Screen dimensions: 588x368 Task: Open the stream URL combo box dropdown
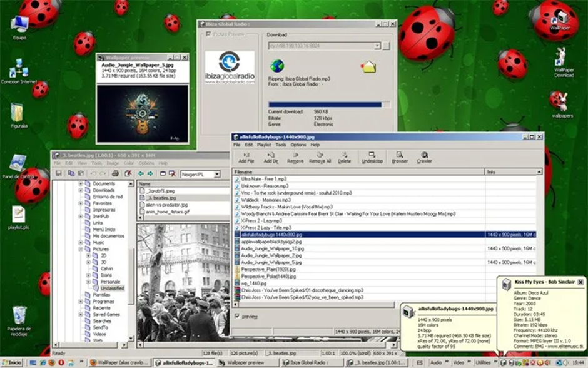(x=377, y=46)
